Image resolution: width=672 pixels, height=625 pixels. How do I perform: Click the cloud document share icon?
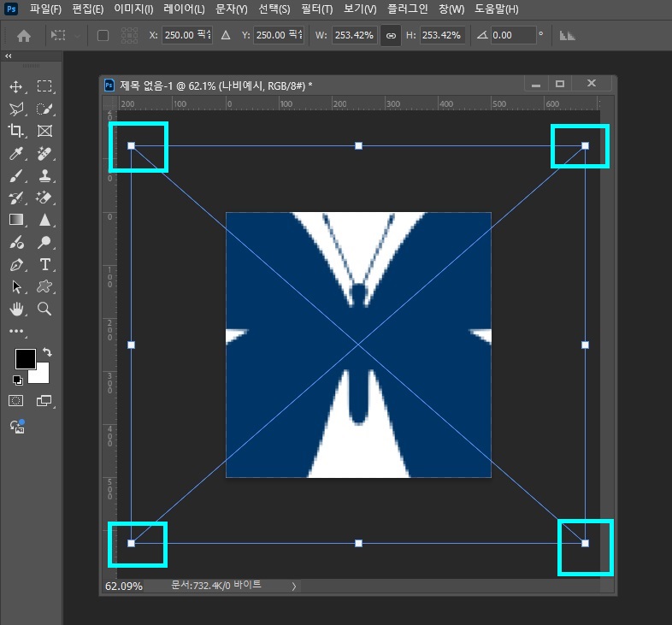(17, 427)
